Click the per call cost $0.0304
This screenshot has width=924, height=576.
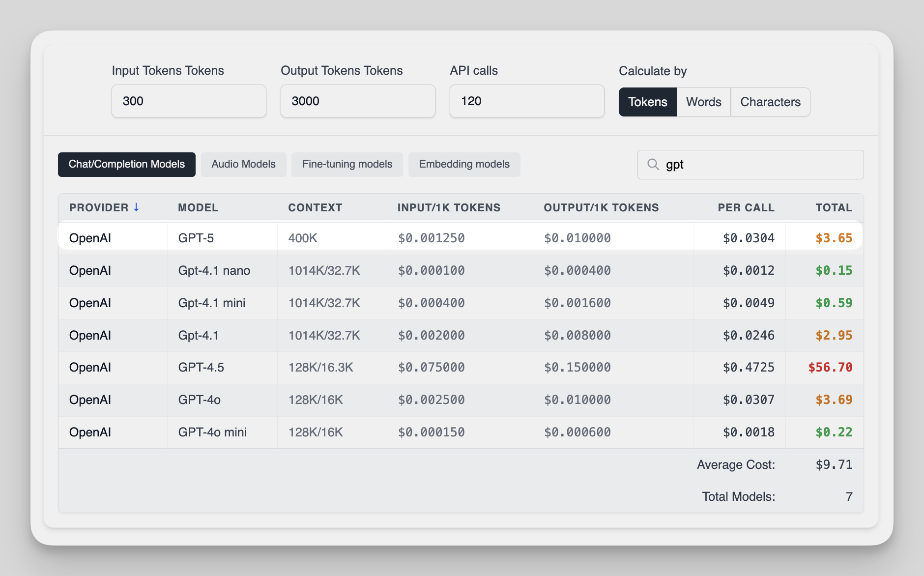pyautogui.click(x=749, y=238)
